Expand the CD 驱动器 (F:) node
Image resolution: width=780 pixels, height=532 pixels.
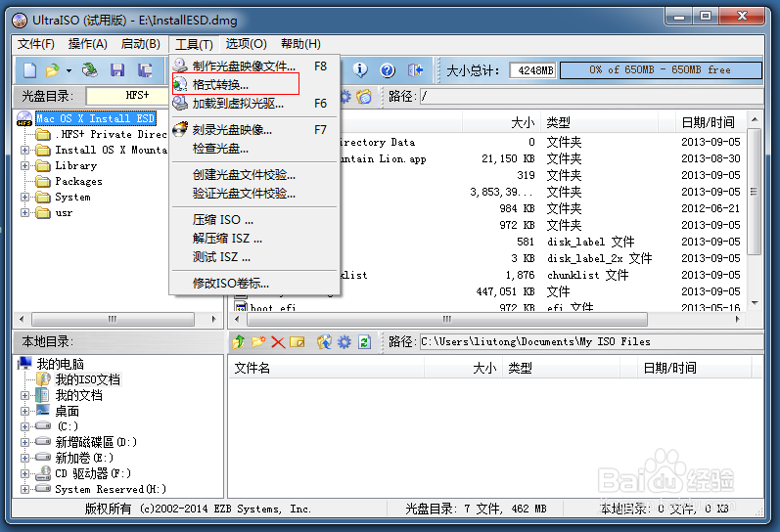coord(24,473)
